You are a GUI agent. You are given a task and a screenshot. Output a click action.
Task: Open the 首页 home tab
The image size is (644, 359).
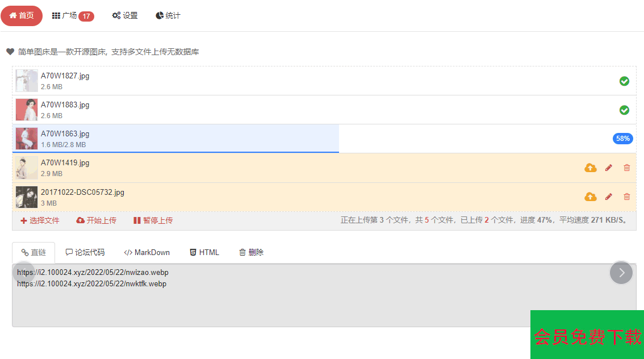[22, 16]
